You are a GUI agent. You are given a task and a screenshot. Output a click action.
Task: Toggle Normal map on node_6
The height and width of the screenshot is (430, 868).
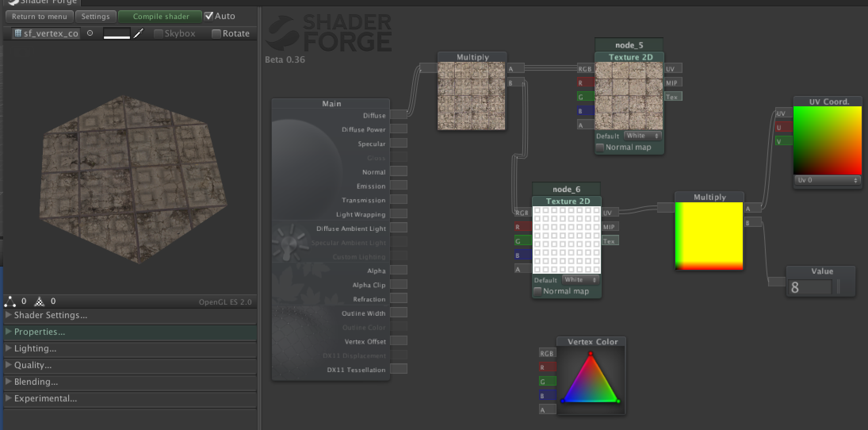(537, 292)
